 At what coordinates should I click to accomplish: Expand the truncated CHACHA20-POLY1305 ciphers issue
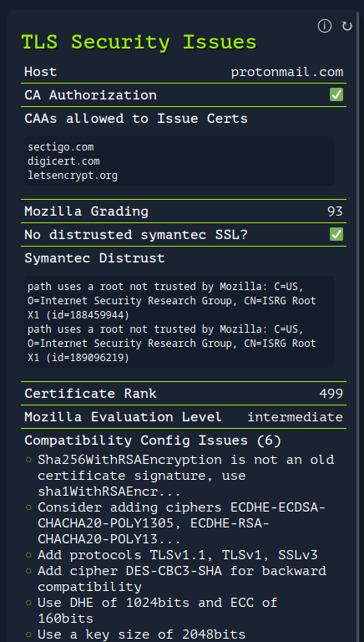click(x=182, y=523)
